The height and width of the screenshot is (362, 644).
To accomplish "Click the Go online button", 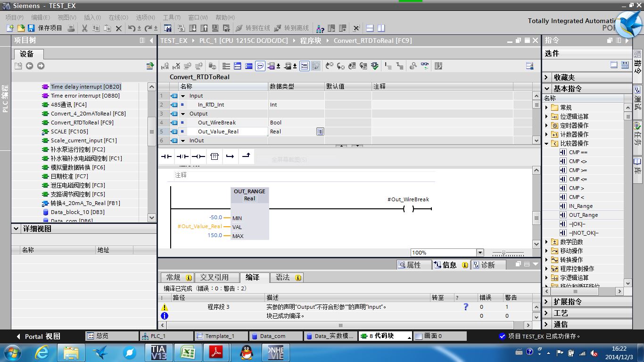I will tap(252, 28).
